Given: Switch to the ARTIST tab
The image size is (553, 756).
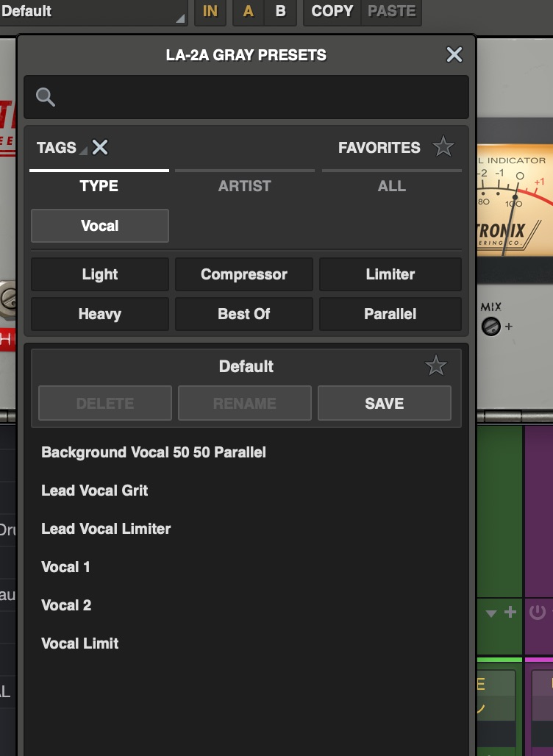Looking at the screenshot, I should point(244,186).
